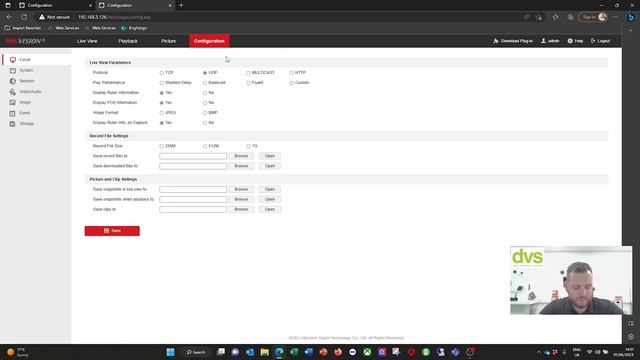Click the taskbar Search box

(x=196, y=352)
